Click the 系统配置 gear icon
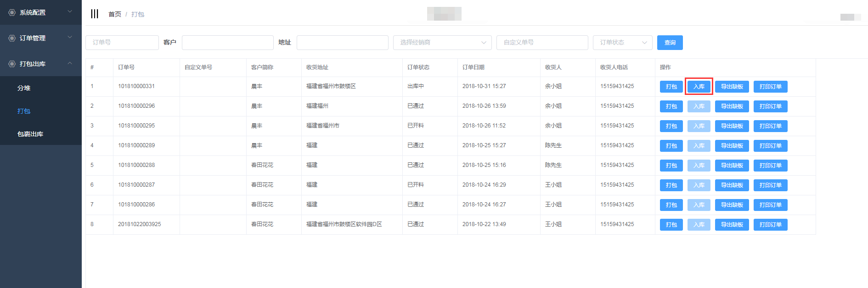 pos(12,12)
